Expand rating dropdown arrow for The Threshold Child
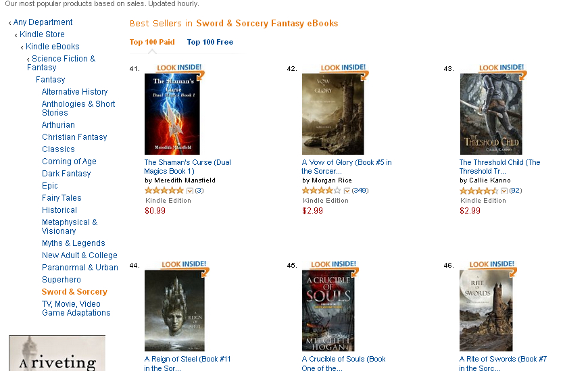The width and height of the screenshot is (588, 371). [504, 191]
